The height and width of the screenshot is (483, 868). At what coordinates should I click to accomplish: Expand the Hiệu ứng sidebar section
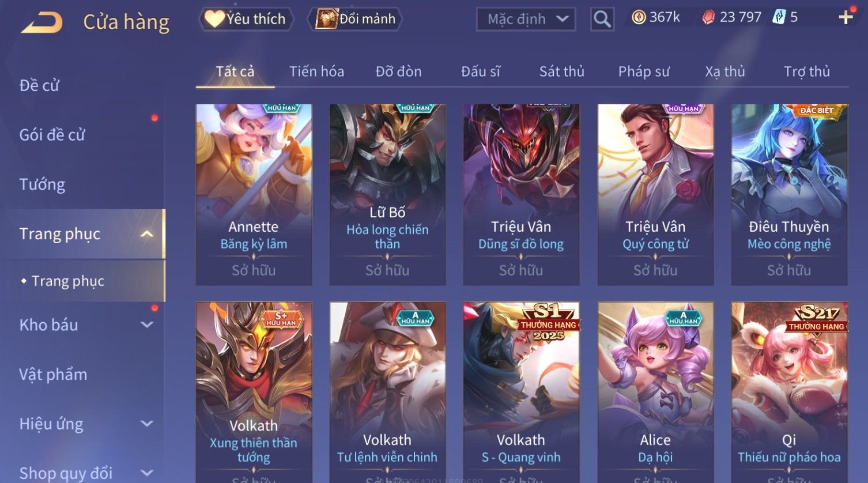(x=147, y=424)
